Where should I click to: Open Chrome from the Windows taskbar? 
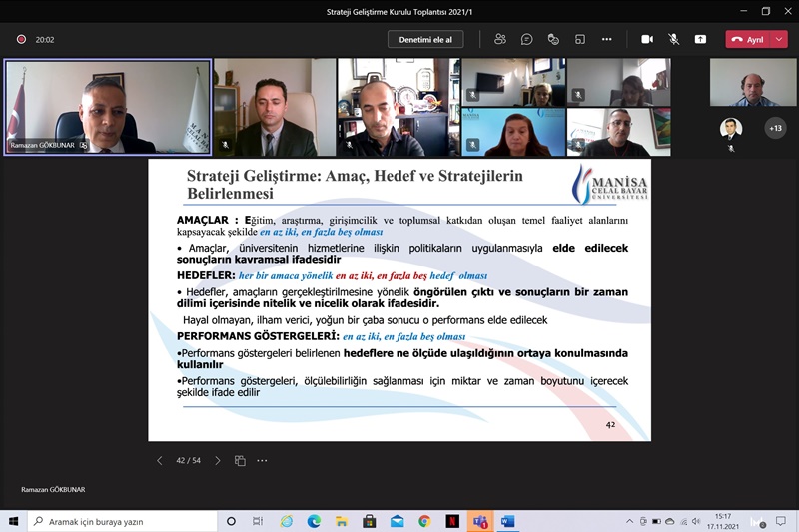pyautogui.click(x=424, y=521)
